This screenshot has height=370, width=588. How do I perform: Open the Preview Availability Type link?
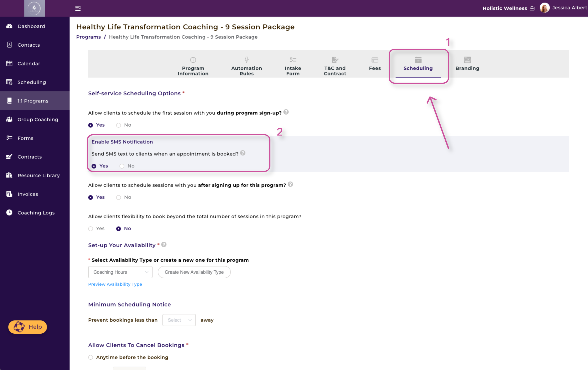(115, 284)
